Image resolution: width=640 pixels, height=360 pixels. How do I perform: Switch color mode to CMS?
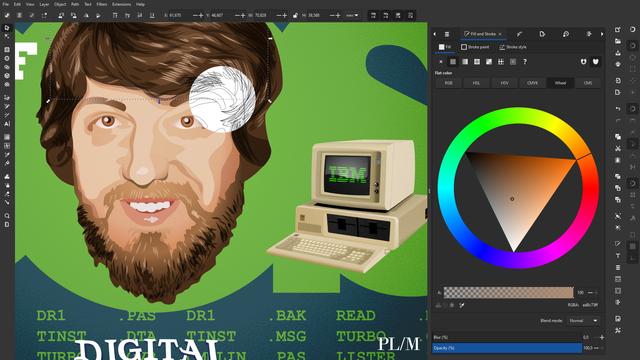click(x=588, y=83)
